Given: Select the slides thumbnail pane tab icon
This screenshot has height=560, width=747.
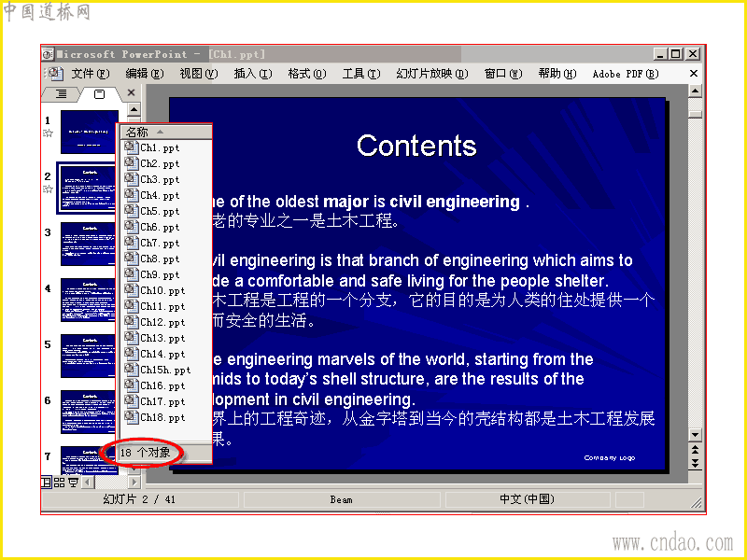Looking at the screenshot, I should click(x=99, y=94).
